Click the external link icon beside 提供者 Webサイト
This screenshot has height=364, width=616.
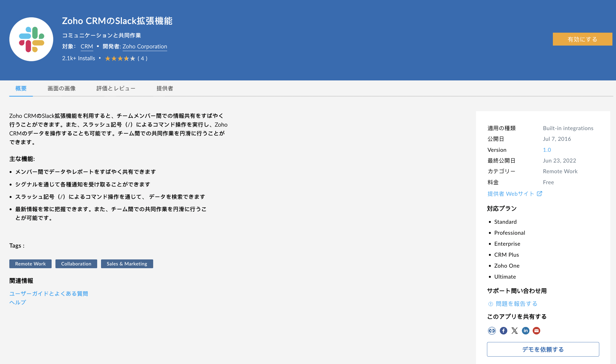pyautogui.click(x=539, y=194)
